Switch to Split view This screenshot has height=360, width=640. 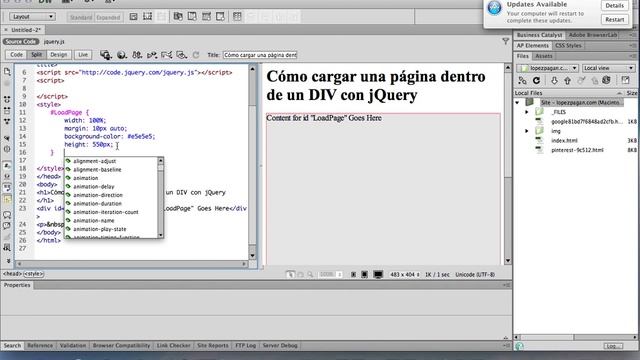36,55
